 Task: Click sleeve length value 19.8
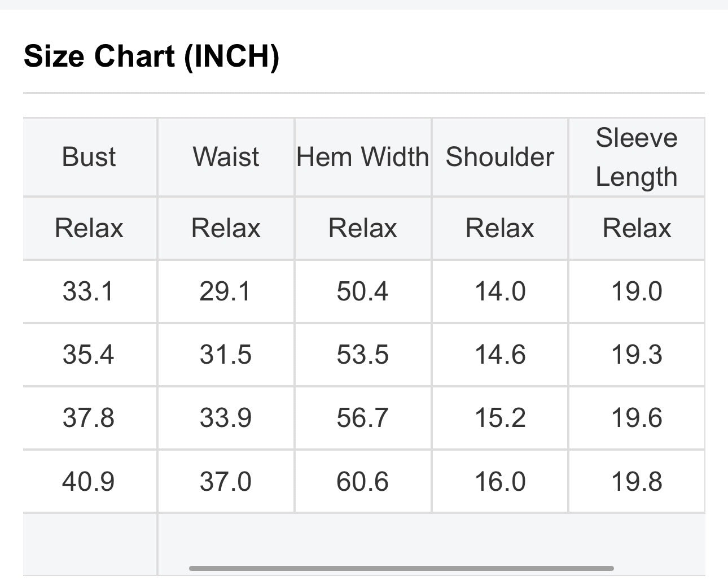(637, 482)
